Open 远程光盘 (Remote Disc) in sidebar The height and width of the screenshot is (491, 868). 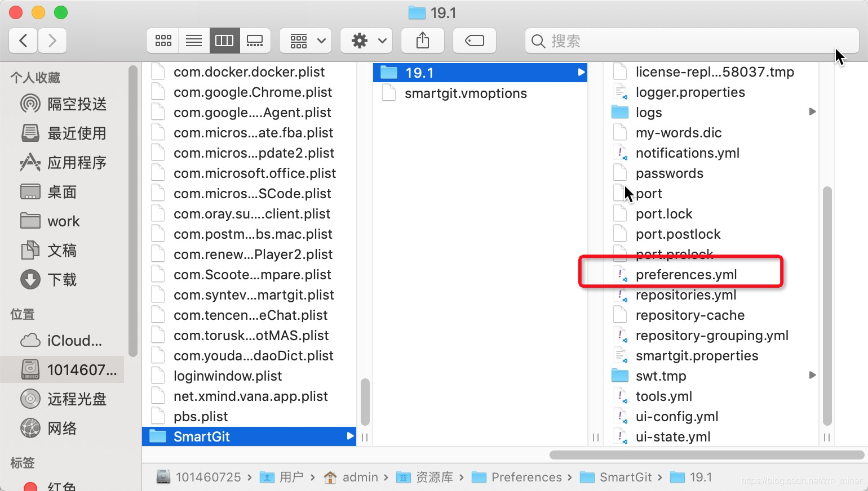64,399
